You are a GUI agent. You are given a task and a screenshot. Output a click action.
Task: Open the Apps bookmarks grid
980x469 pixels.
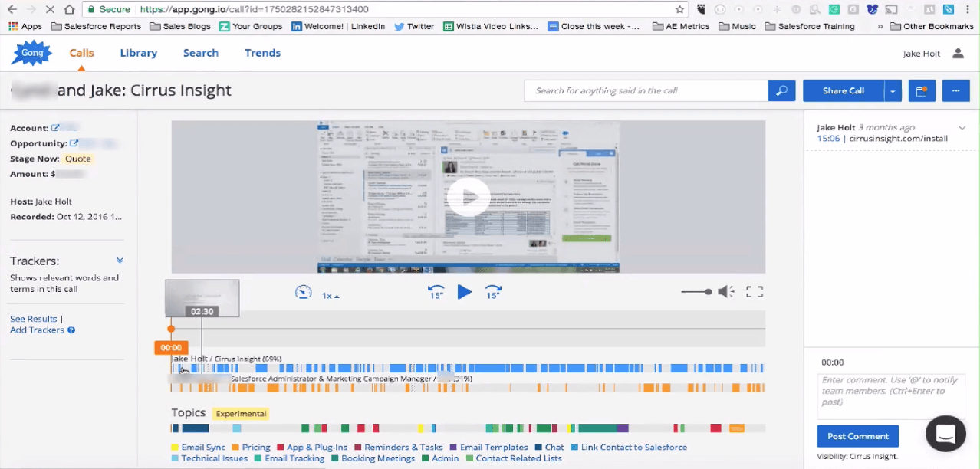click(26, 26)
